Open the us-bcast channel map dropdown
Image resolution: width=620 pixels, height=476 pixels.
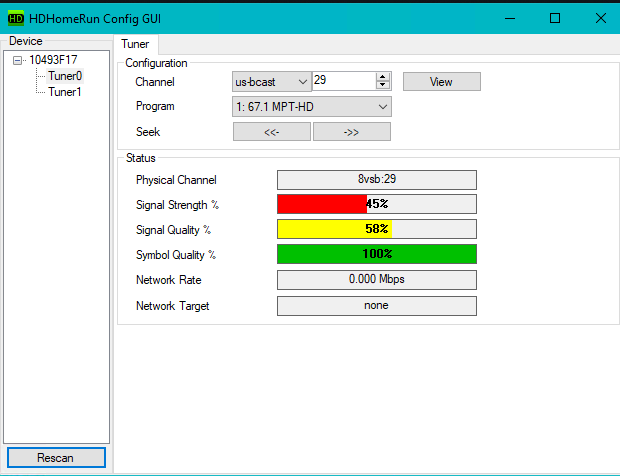click(x=271, y=82)
